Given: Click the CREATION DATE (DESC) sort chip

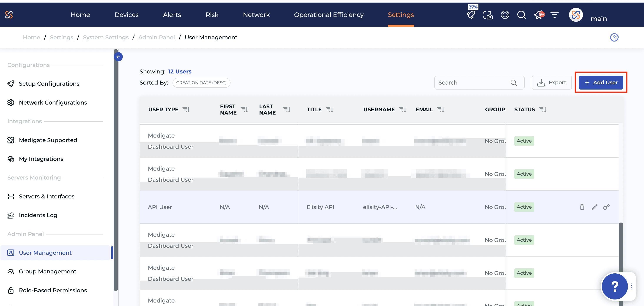Looking at the screenshot, I should coord(201,83).
